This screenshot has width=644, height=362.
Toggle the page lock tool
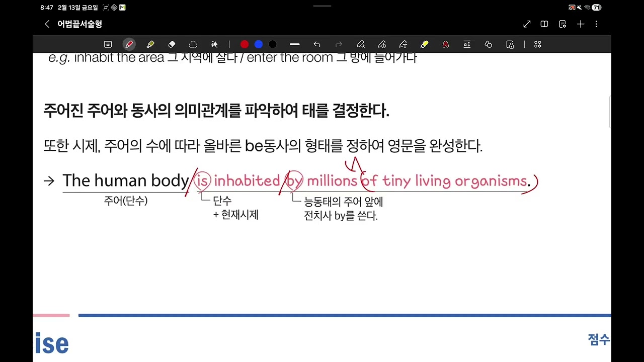[x=510, y=44]
